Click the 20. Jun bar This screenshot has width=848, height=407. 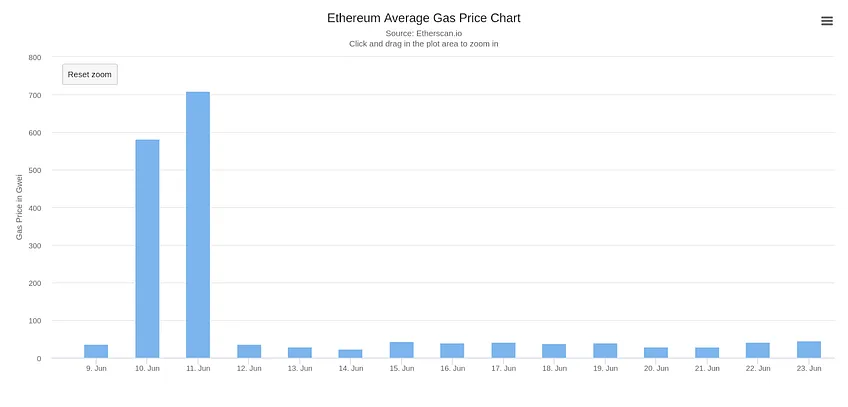point(656,352)
